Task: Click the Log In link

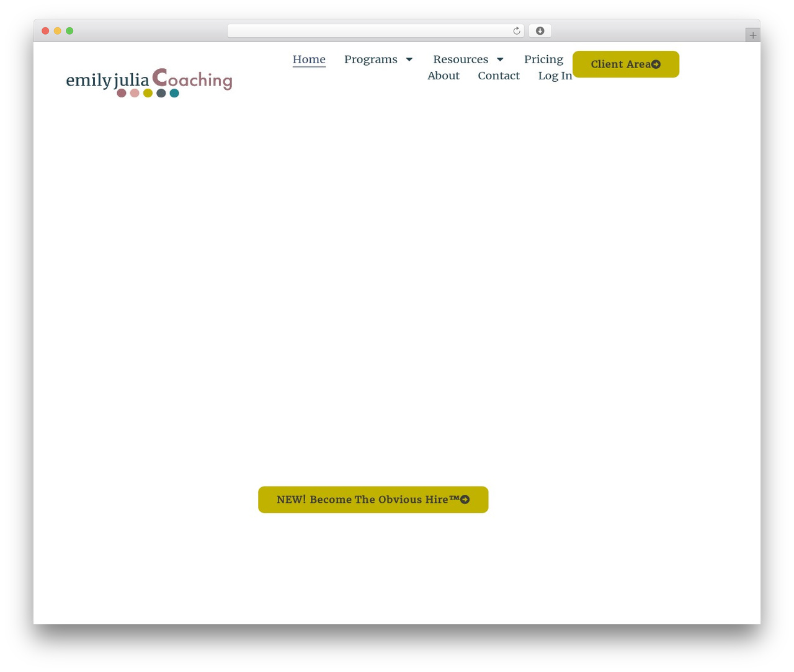Action: click(x=555, y=76)
